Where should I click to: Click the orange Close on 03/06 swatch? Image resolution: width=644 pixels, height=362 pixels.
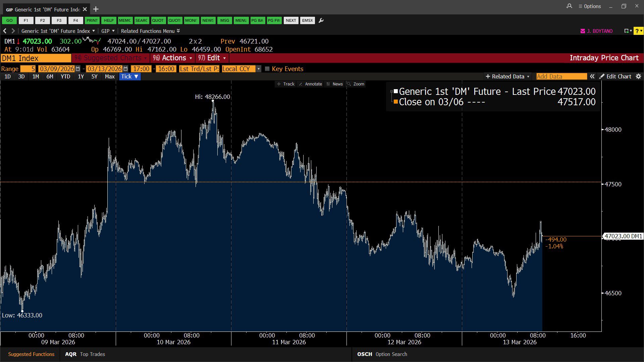(396, 102)
